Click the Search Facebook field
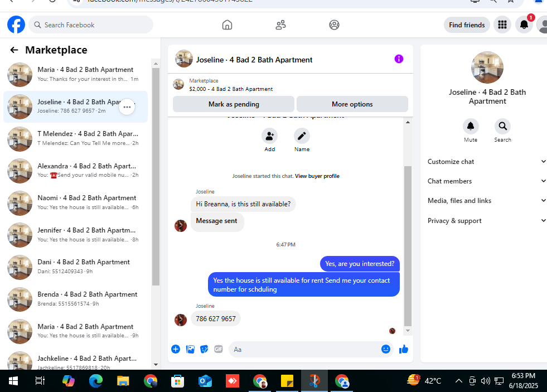This screenshot has height=392, width=547. pos(91,25)
